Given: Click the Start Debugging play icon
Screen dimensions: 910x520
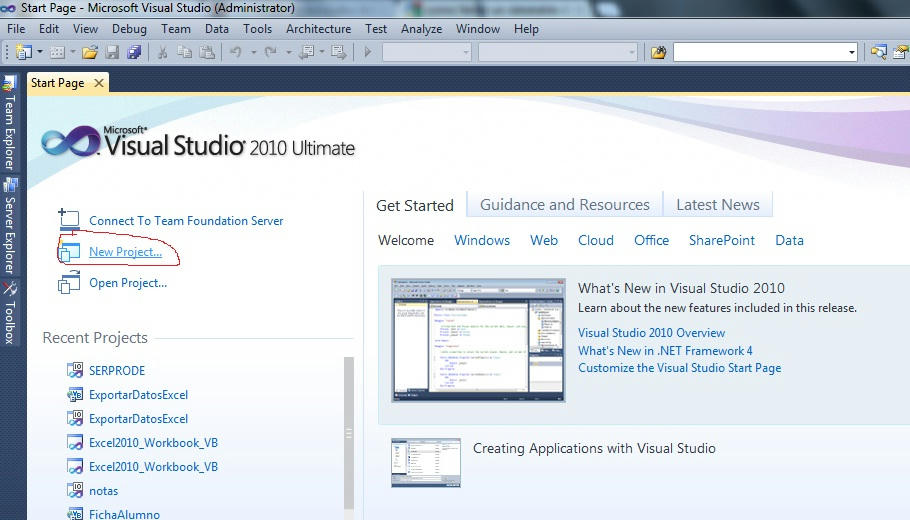Looking at the screenshot, I should click(367, 52).
